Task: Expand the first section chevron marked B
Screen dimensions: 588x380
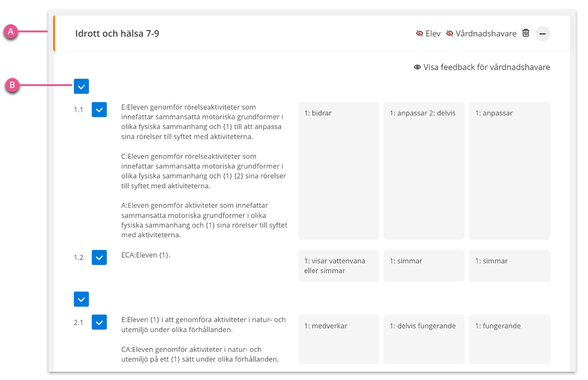Action: coord(82,86)
